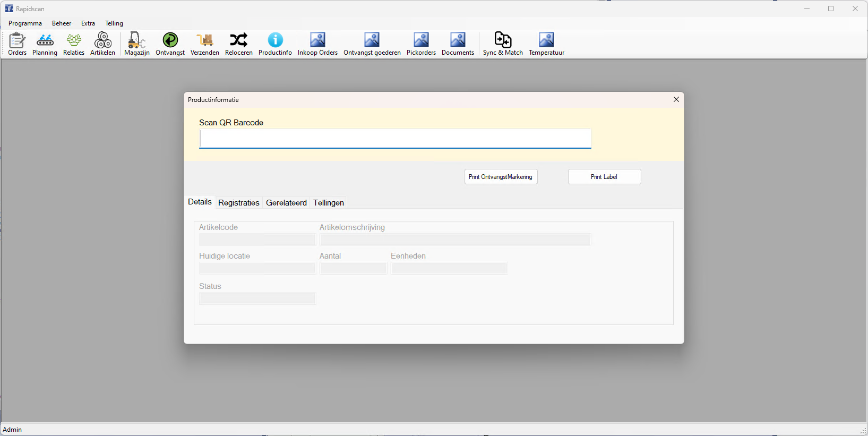Click the Productinformatie dialog title
This screenshot has width=868, height=436.
(213, 100)
